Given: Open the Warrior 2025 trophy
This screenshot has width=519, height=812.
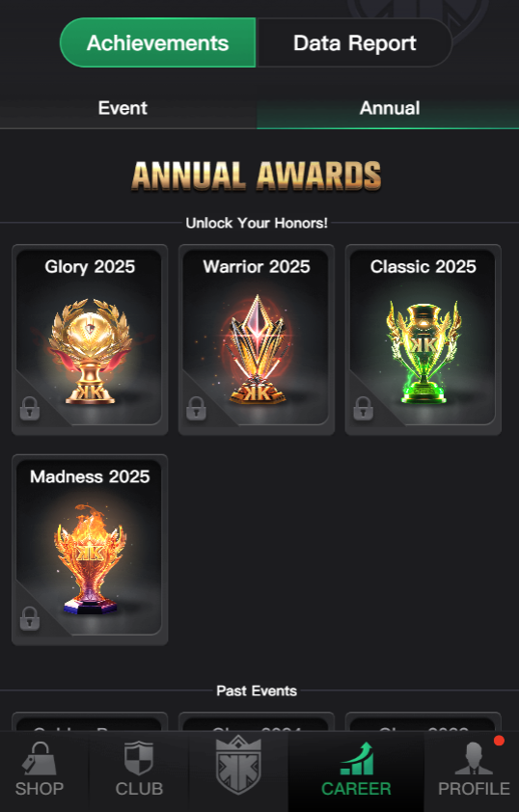Looking at the screenshot, I should (x=257, y=349).
